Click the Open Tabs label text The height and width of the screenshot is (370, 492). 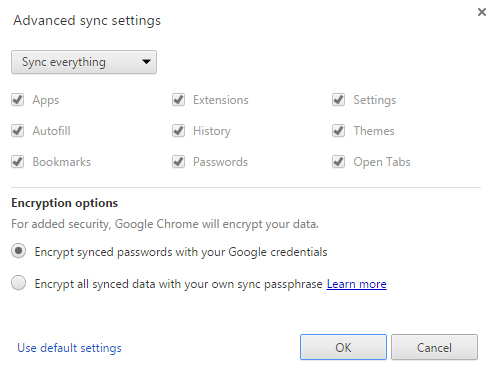[382, 162]
